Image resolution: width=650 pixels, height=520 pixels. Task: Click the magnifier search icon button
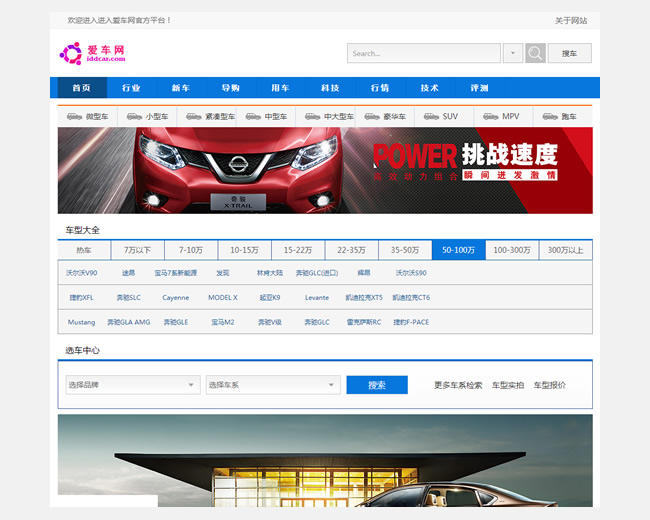(535, 53)
